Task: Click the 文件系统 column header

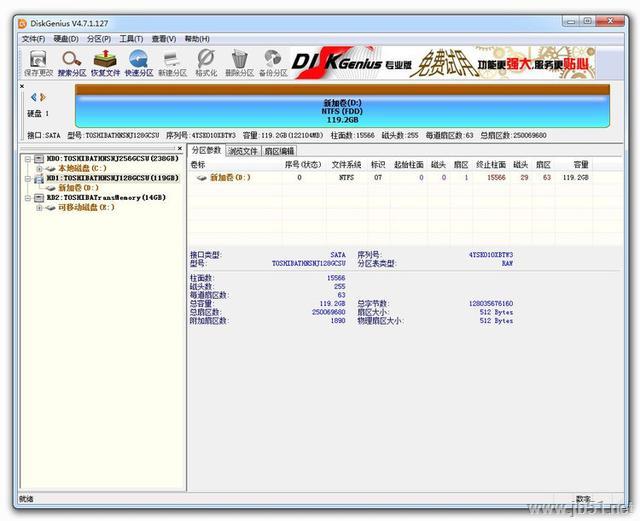Action: 347,165
